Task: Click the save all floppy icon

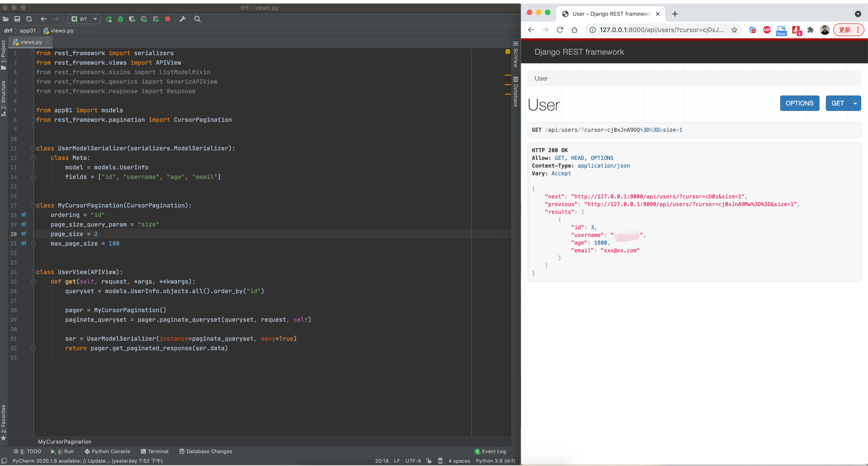Action: click(x=17, y=19)
